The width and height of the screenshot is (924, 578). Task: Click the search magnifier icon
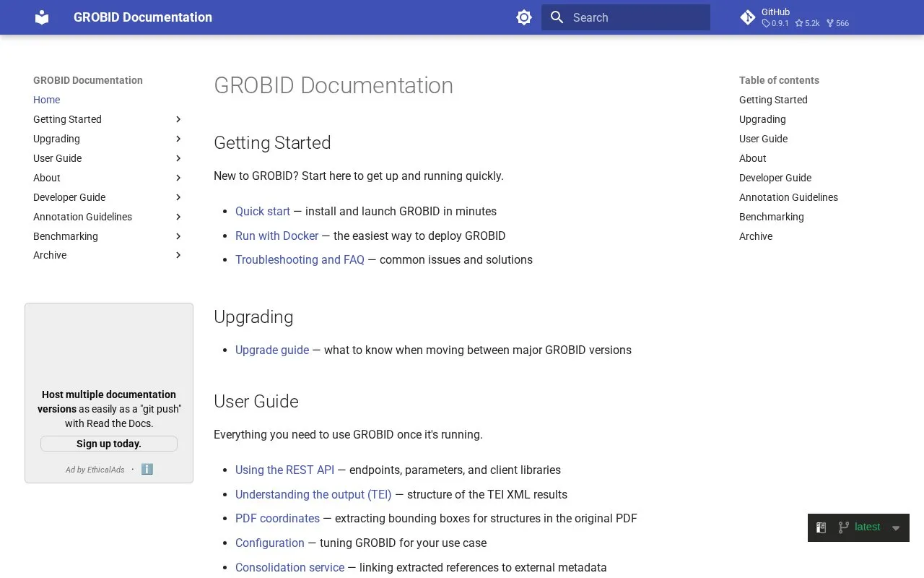(557, 17)
